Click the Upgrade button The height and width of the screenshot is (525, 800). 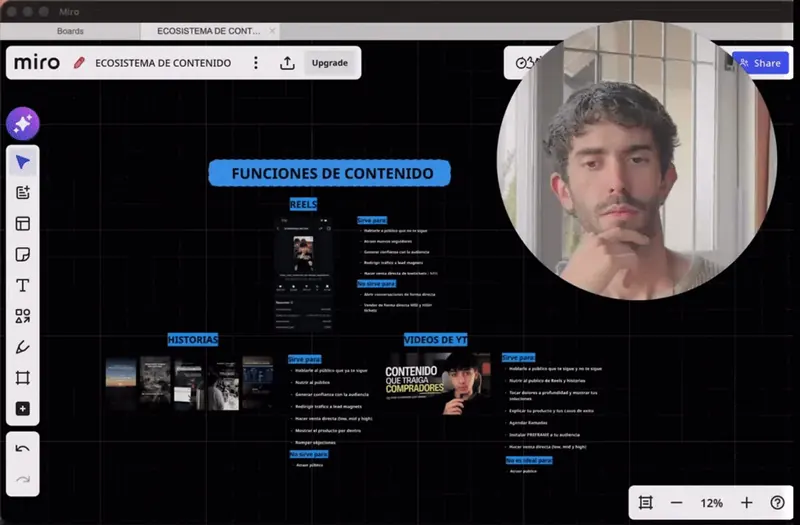click(330, 63)
